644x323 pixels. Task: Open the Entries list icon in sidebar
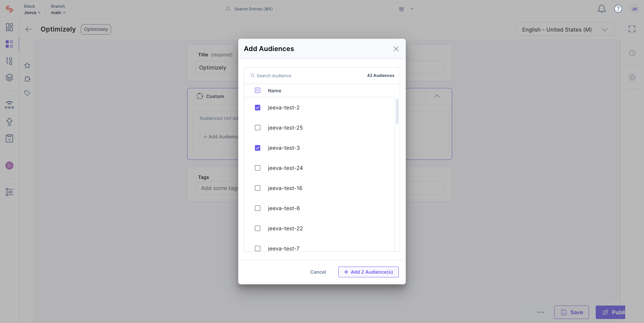pos(9,44)
